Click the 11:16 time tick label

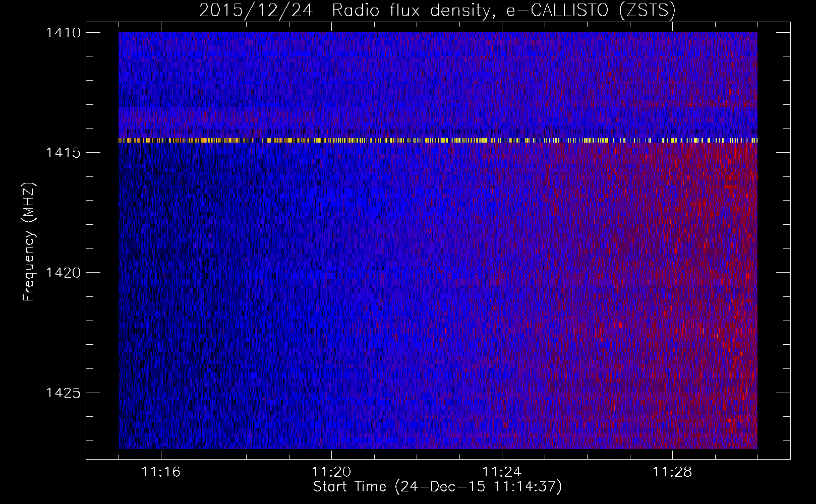(x=161, y=472)
